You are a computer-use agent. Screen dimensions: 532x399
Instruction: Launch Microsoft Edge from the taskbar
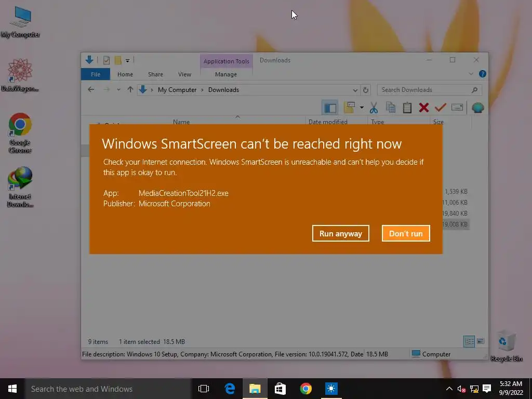click(230, 389)
